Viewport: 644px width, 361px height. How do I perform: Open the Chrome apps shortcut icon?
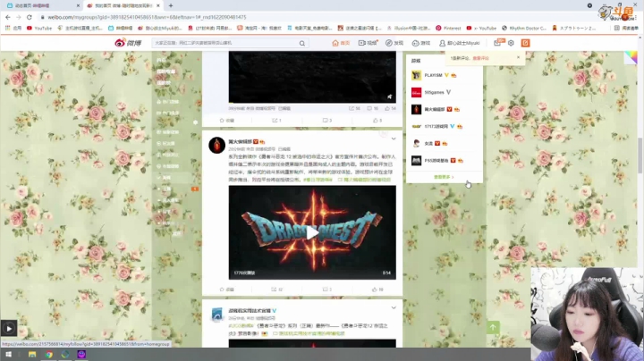click(x=13, y=29)
